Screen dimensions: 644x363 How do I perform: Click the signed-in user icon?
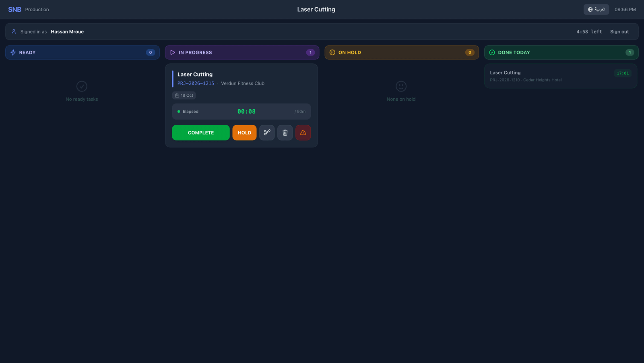14,31
